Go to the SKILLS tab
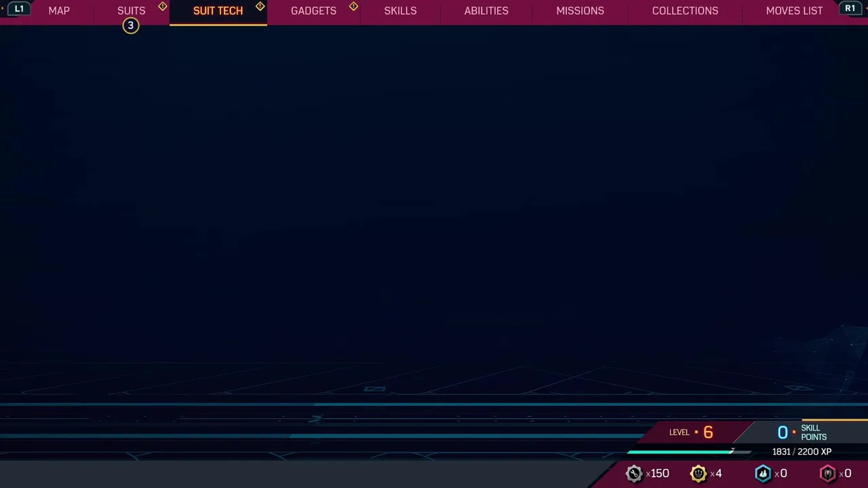The image size is (868, 488). click(x=400, y=11)
